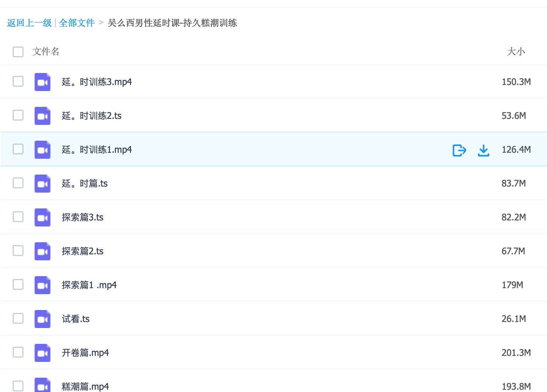This screenshot has height=392, width=547.
Task: Click the video icon for 延。时训练2.ts
Action: (43, 116)
